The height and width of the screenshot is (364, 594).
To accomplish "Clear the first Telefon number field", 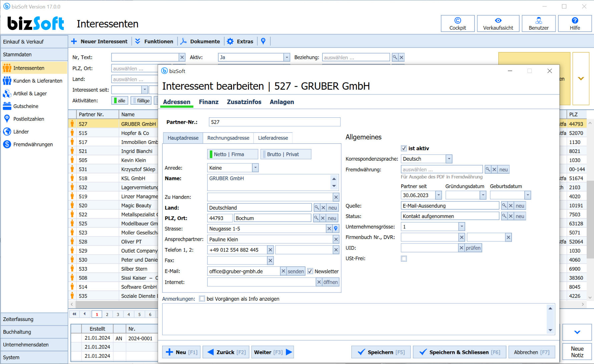I will click(x=270, y=250).
